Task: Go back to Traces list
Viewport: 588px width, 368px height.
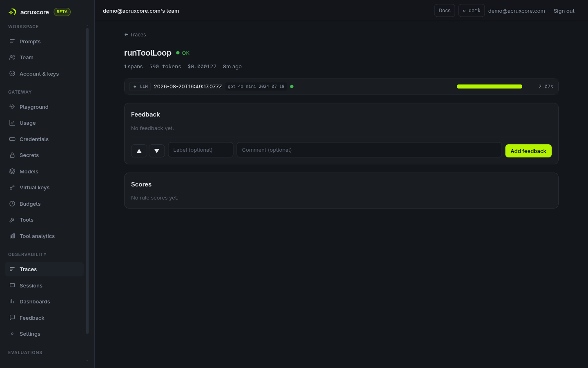Action: point(135,35)
